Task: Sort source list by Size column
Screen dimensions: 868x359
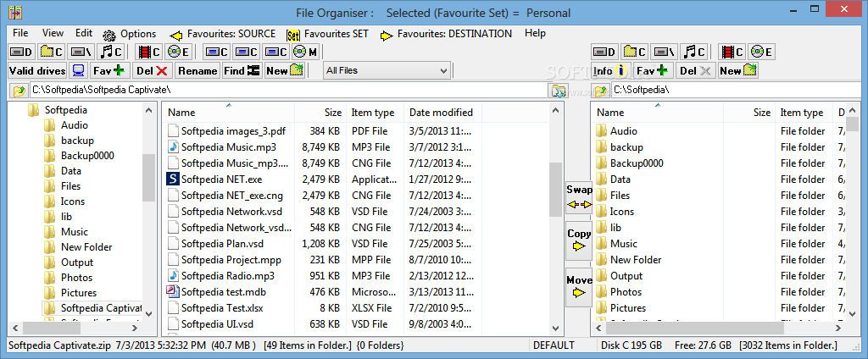Action: click(320, 113)
